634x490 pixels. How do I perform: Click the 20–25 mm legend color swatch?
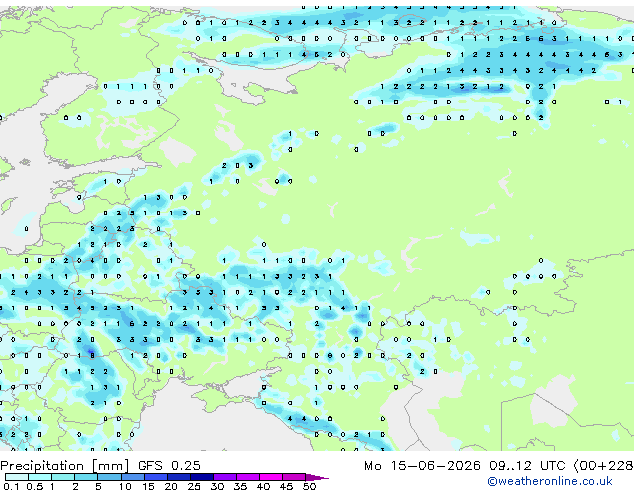coord(178,477)
